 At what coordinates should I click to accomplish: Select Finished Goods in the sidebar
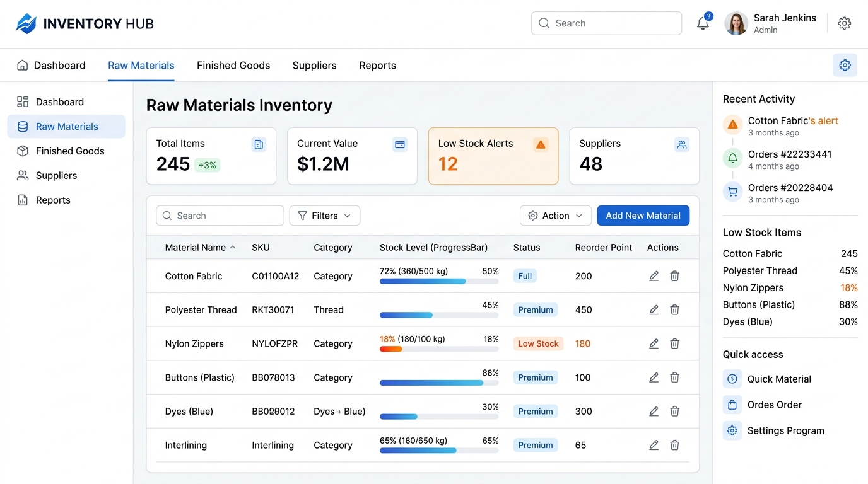(66, 151)
